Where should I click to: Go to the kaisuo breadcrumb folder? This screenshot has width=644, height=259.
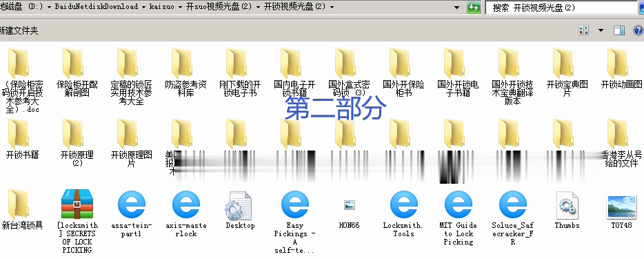tap(161, 8)
